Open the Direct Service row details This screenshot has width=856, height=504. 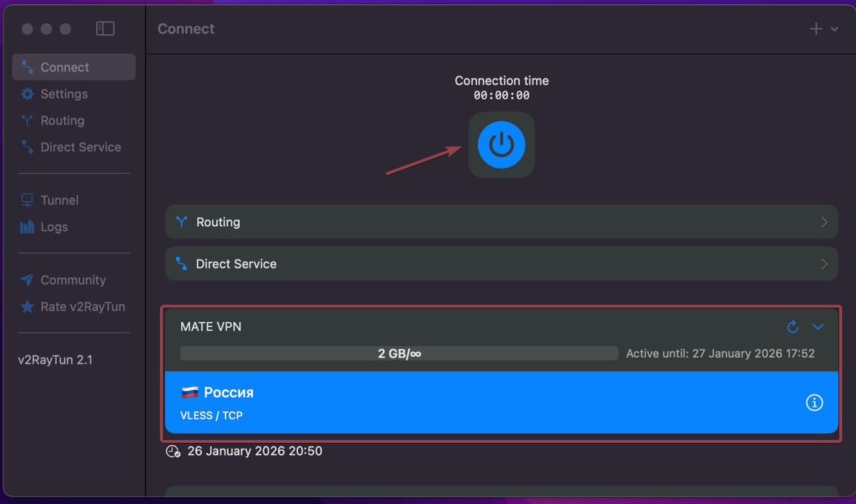point(501,263)
